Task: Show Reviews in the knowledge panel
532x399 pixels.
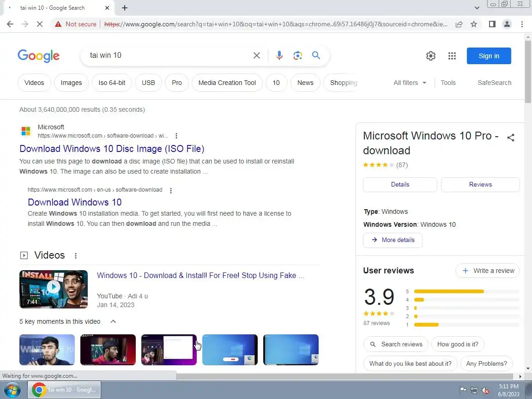Action: point(480,185)
